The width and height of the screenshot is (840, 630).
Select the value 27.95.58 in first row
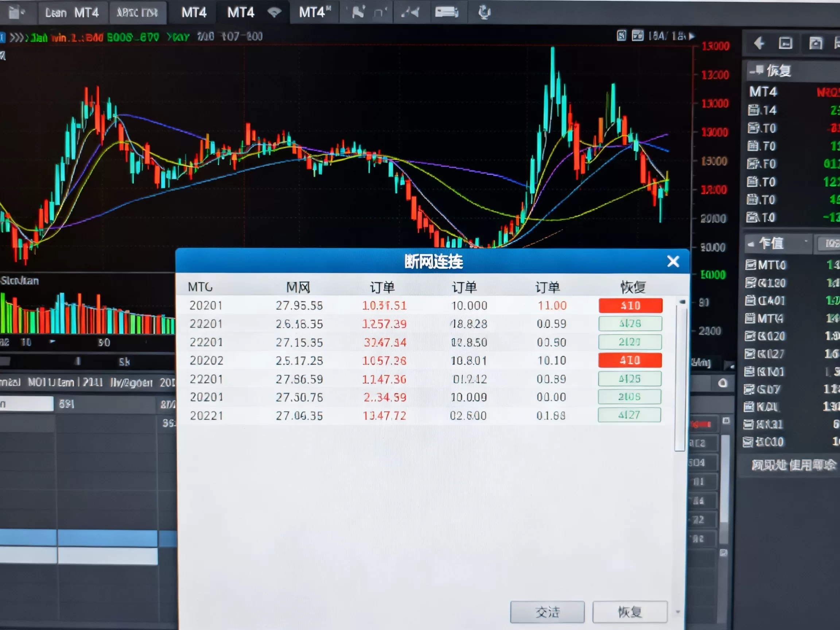pyautogui.click(x=299, y=306)
